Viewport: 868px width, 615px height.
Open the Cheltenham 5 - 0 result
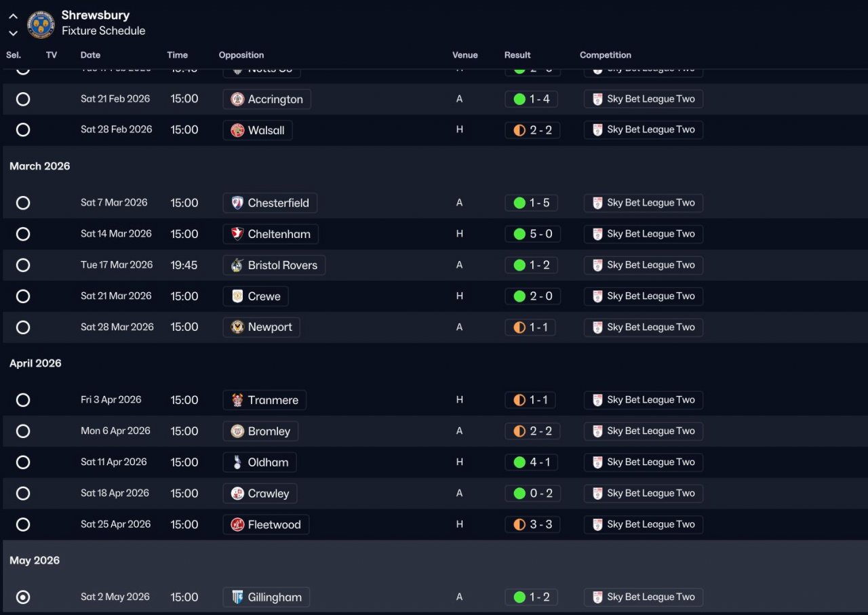(x=534, y=234)
